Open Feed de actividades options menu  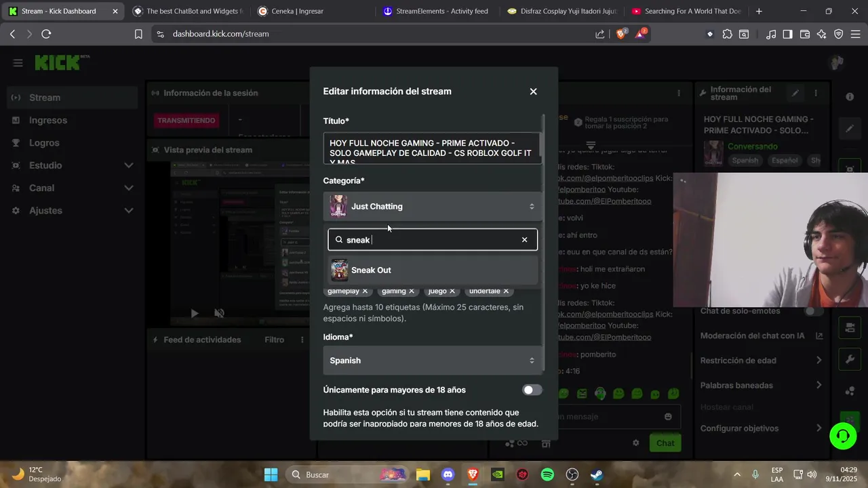tap(302, 340)
